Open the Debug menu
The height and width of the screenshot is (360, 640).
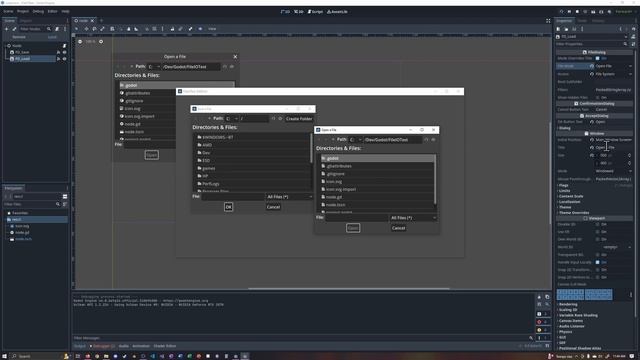coord(38,11)
